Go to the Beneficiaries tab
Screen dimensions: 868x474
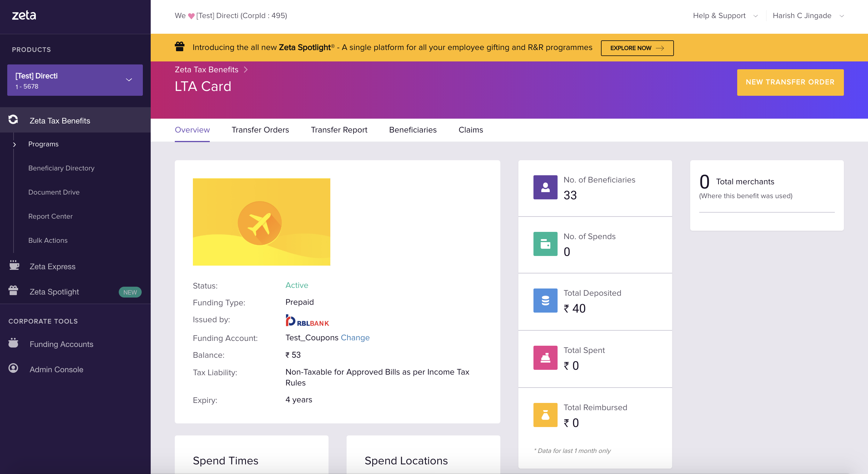tap(413, 130)
